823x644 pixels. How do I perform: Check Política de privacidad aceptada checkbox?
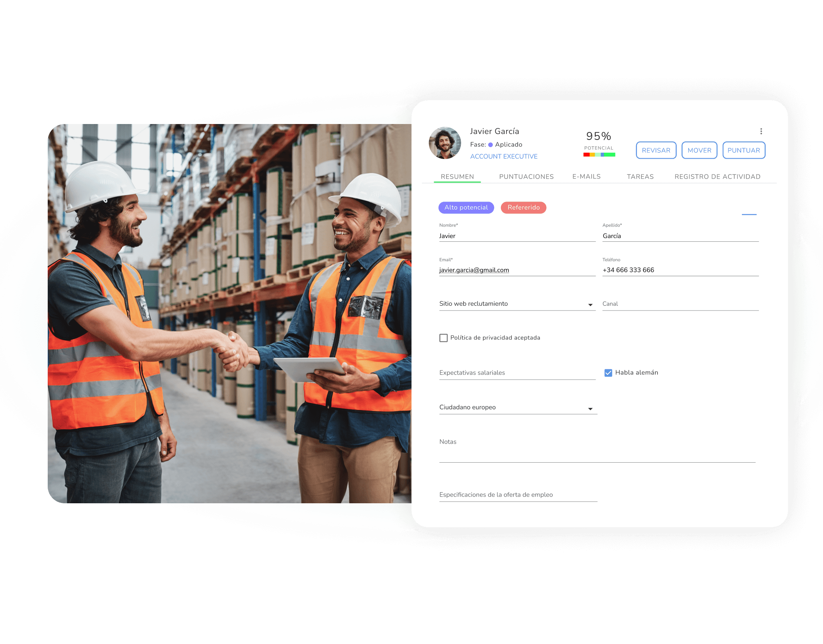click(443, 338)
